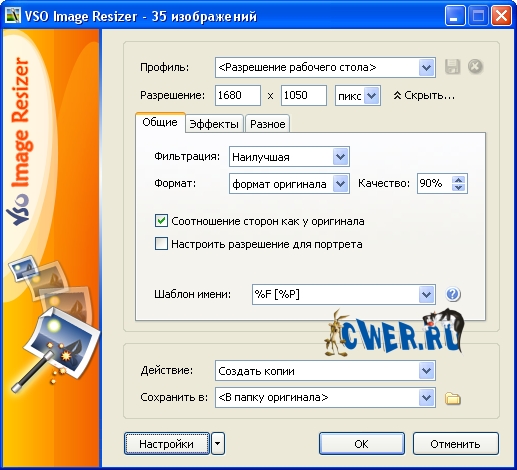Close the VSO Image Resizer window
The image size is (517, 470).
[501, 16]
